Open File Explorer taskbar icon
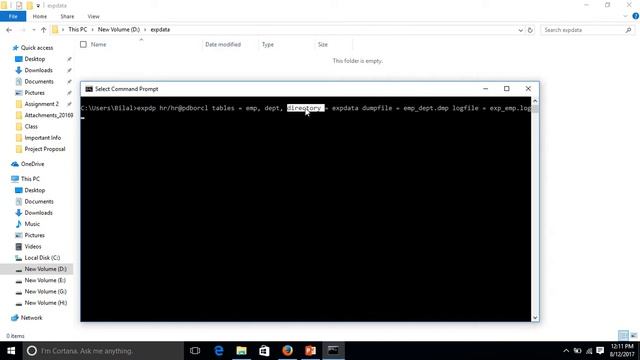The width and height of the screenshot is (640, 360). coord(242,351)
